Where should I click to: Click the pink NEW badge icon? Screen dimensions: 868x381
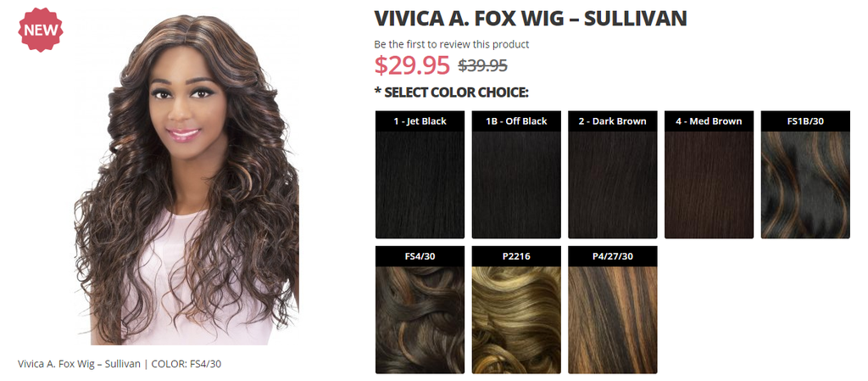coord(41,30)
